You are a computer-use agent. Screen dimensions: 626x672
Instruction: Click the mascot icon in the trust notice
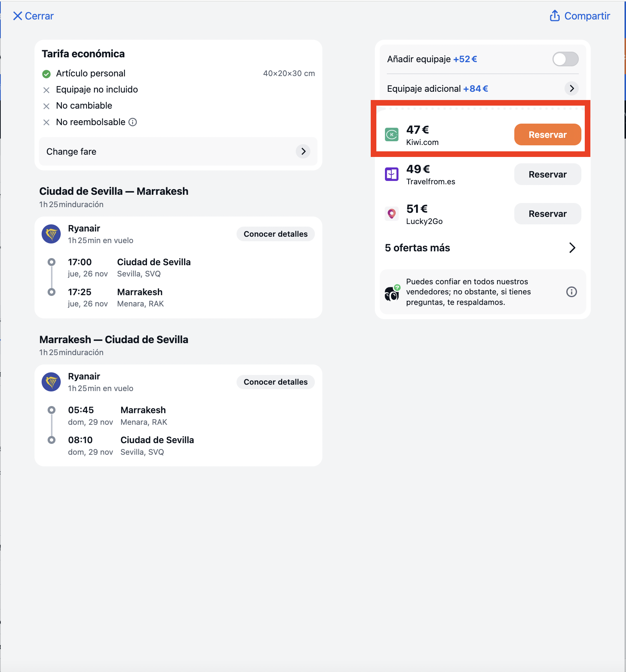coord(392,293)
